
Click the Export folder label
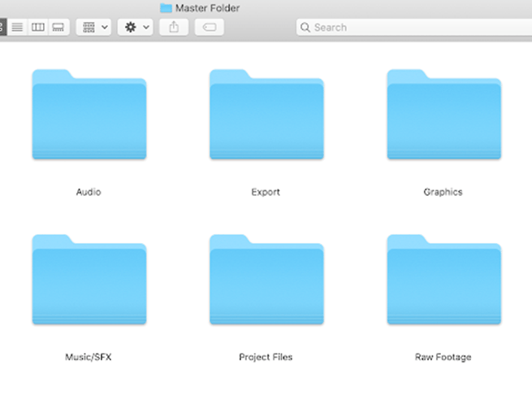pos(266,192)
